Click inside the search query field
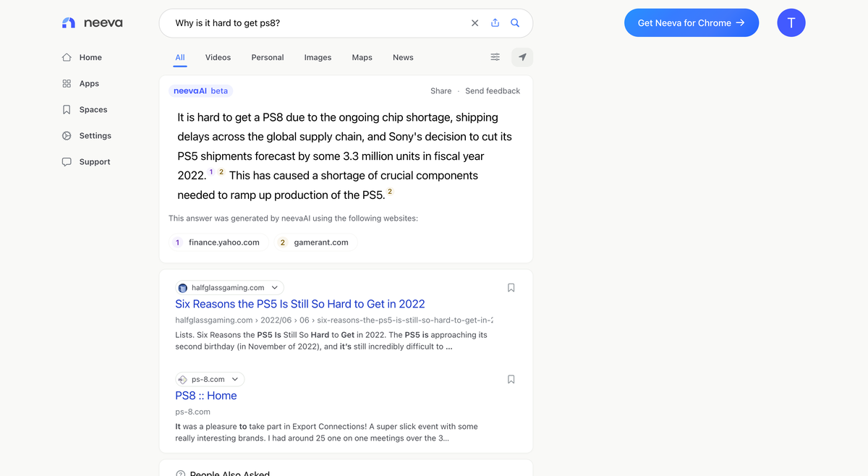The image size is (868, 476). click(318, 23)
